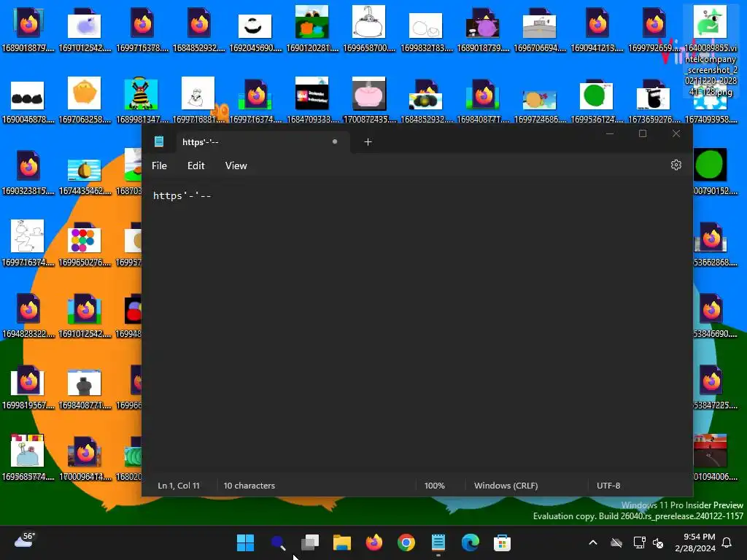This screenshot has height=560, width=747.
Task: Select desktop file 1694828322
Action: [x=28, y=315]
